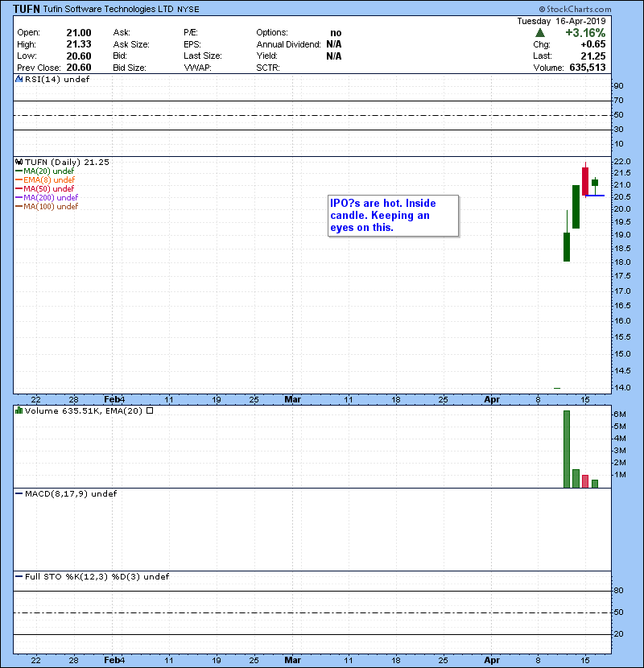Click the volume bars icon beside Volume label

click(19, 410)
